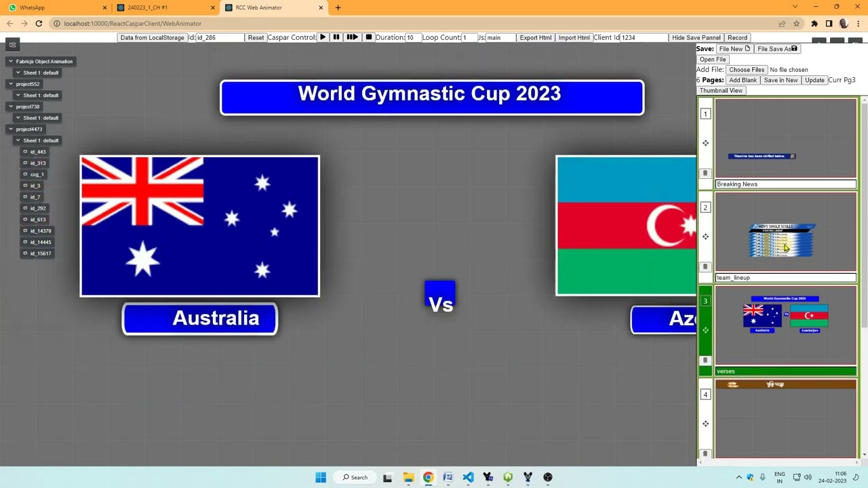This screenshot has width=868, height=488.
Task: Focus the Id input field with id_286
Action: (220, 37)
